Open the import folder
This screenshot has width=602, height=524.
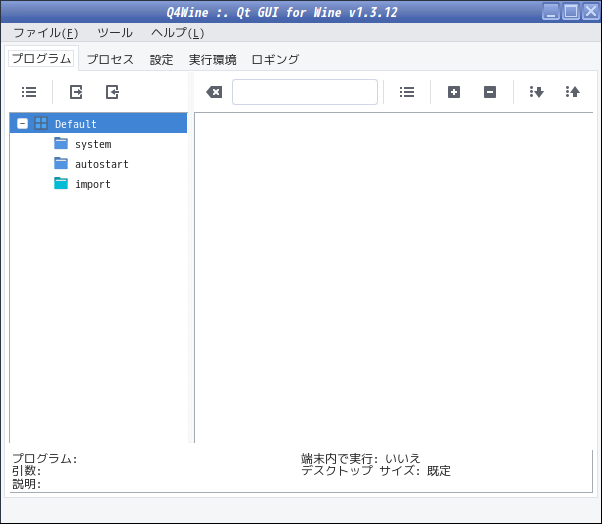coord(93,184)
